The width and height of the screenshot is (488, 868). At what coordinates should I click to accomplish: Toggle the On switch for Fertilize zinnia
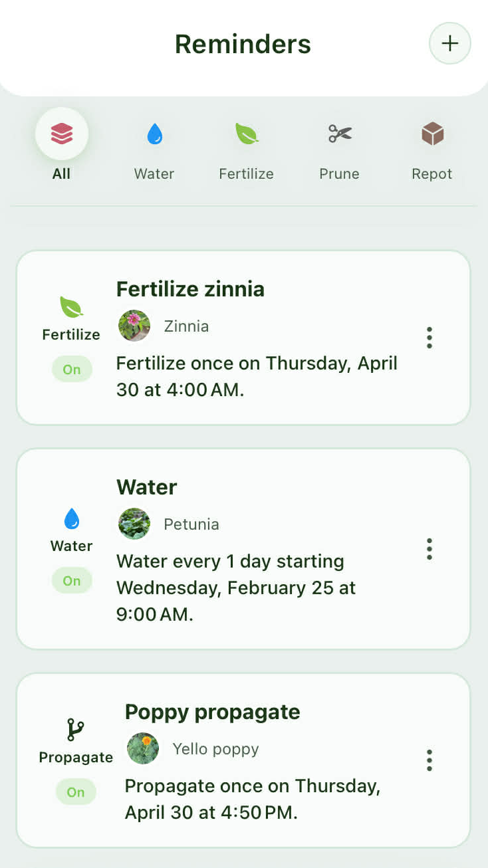coord(72,370)
